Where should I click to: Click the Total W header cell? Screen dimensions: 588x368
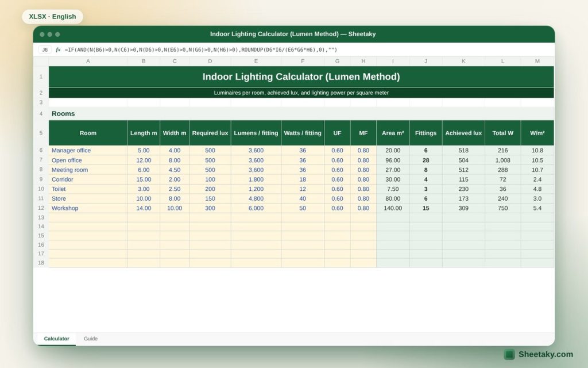coord(503,133)
